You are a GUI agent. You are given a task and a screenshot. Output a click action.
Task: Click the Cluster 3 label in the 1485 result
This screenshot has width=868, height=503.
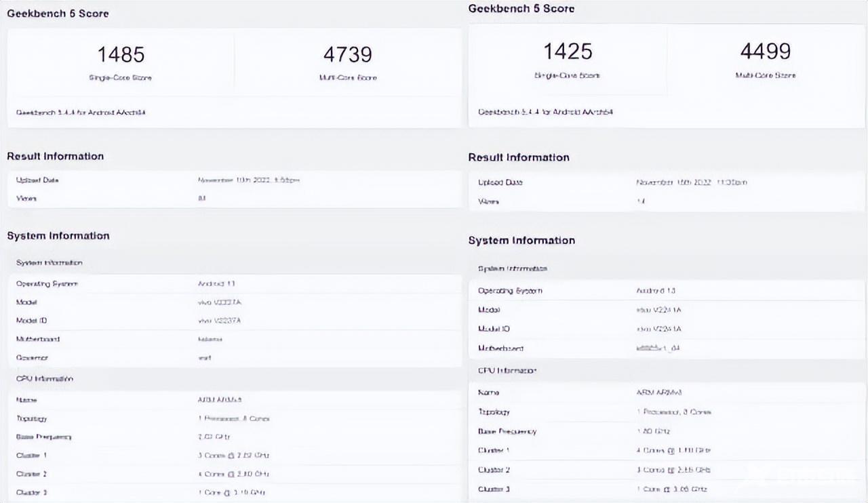[31, 493]
